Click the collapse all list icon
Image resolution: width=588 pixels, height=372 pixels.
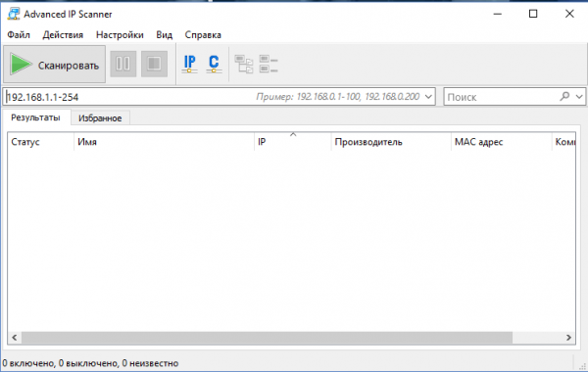click(269, 64)
